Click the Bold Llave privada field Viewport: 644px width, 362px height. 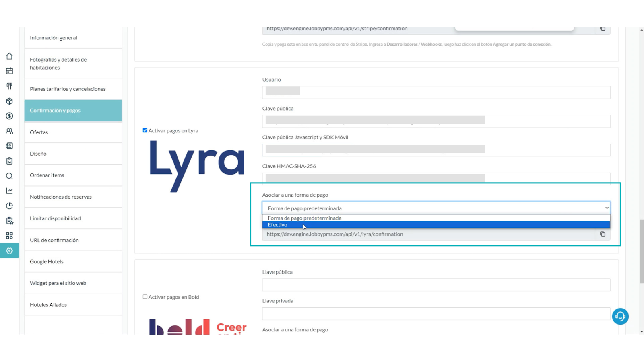[x=436, y=314]
